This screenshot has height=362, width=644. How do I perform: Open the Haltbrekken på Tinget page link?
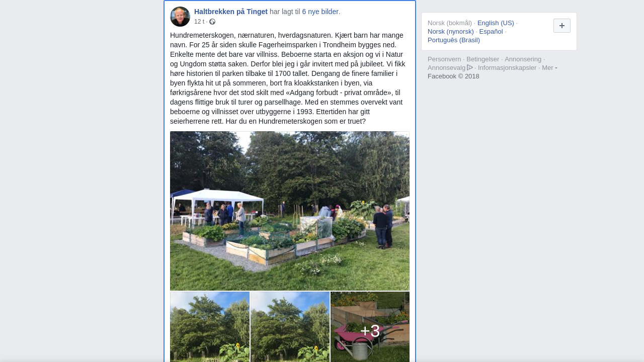click(231, 12)
